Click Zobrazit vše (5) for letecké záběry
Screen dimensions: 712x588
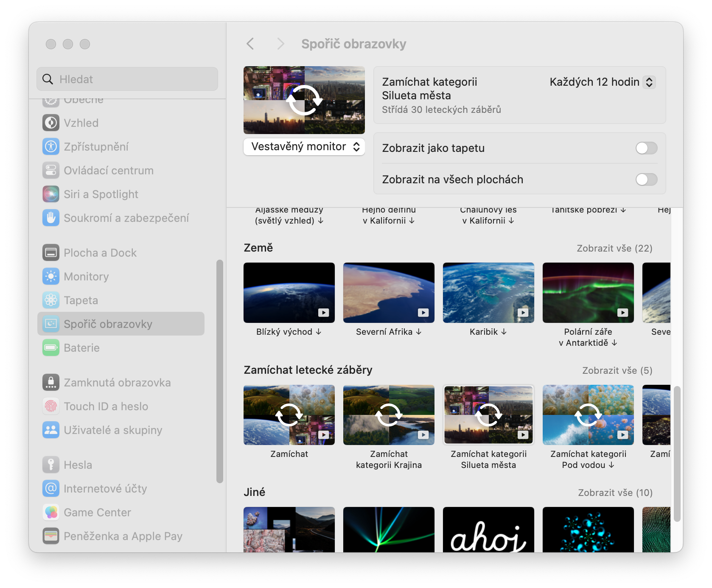click(x=617, y=370)
